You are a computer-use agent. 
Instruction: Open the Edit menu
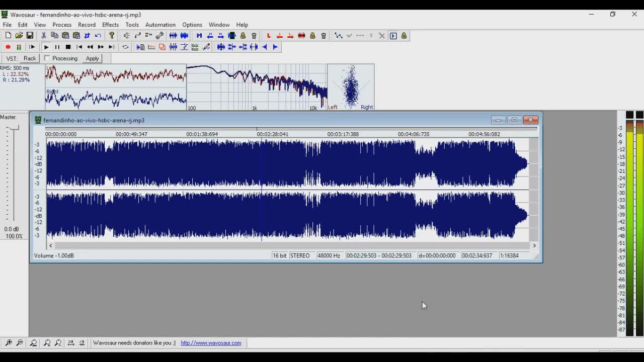pyautogui.click(x=23, y=25)
